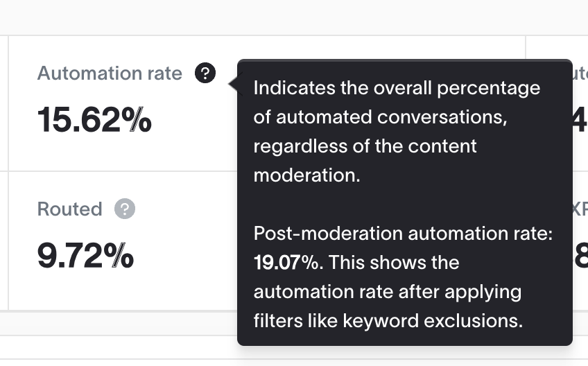
Task: Click the Automation rate help question-mark icon
Action: click(205, 73)
